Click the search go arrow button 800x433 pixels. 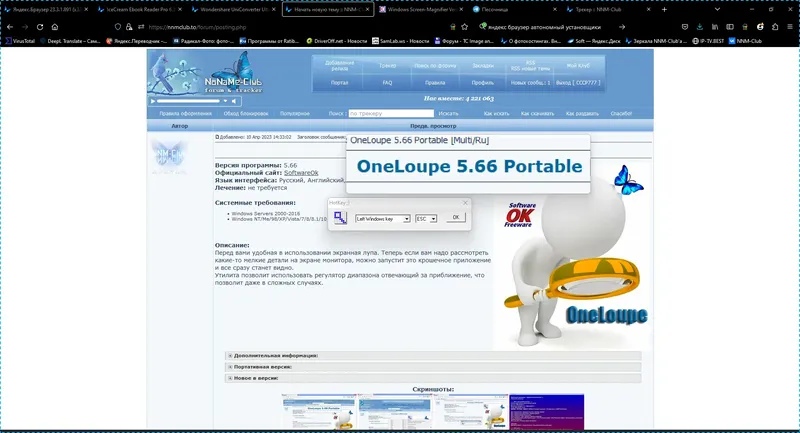[622, 27]
